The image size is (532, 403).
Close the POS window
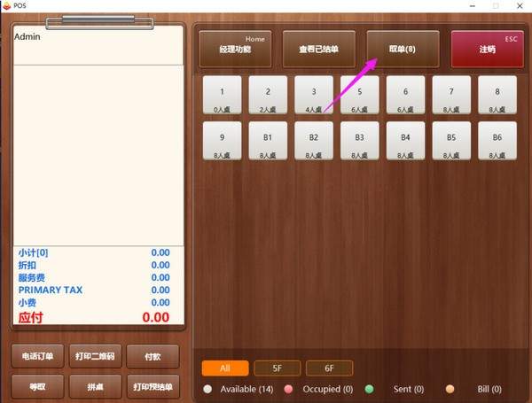[520, 6]
